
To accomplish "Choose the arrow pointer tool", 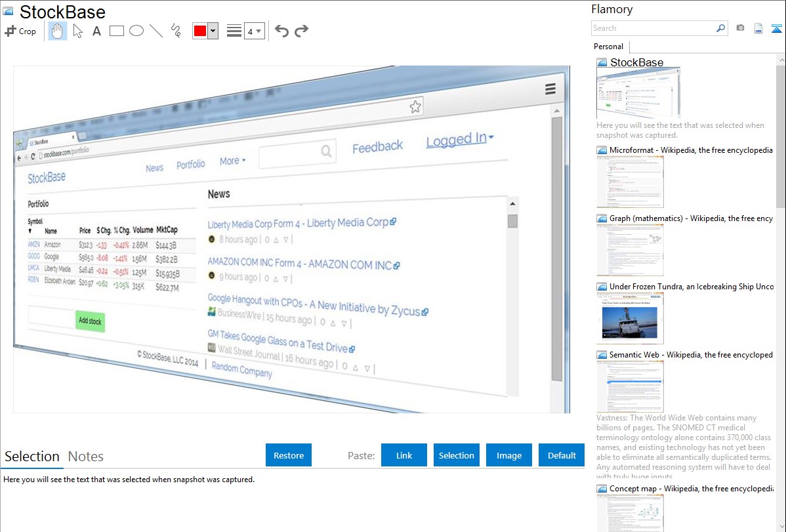I will click(x=77, y=31).
